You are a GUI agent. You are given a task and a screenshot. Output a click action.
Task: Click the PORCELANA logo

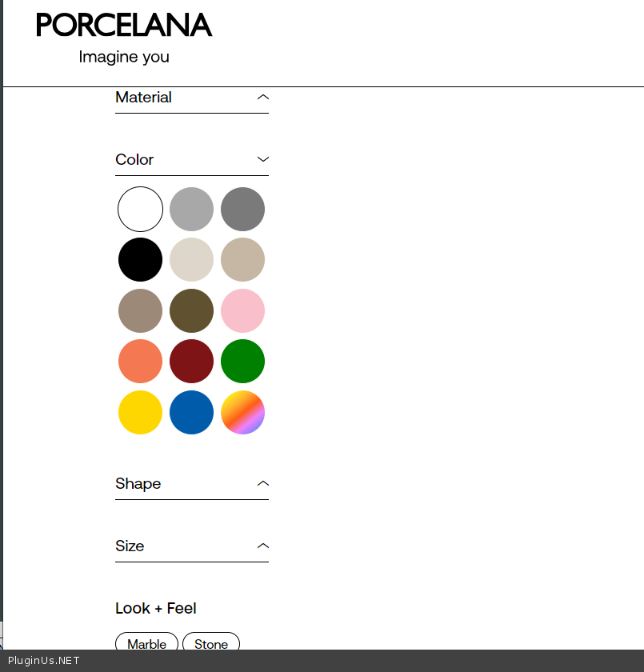[x=124, y=26]
